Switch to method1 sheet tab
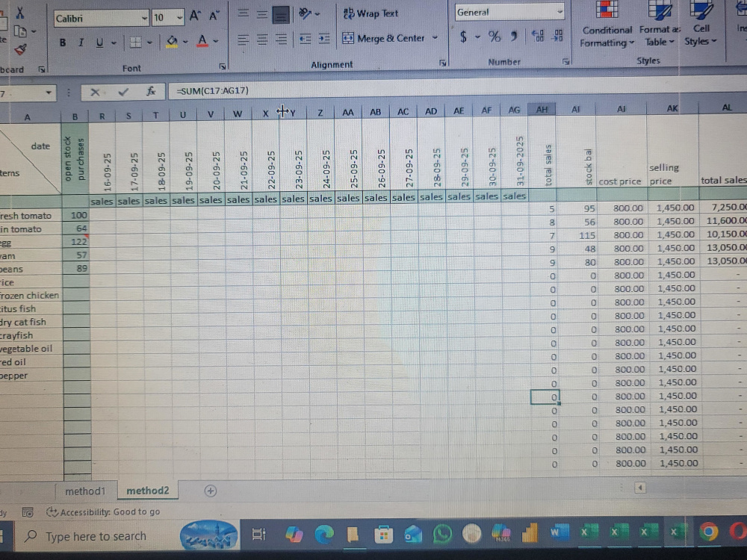Viewport: 747px width, 560px height. pos(85,491)
